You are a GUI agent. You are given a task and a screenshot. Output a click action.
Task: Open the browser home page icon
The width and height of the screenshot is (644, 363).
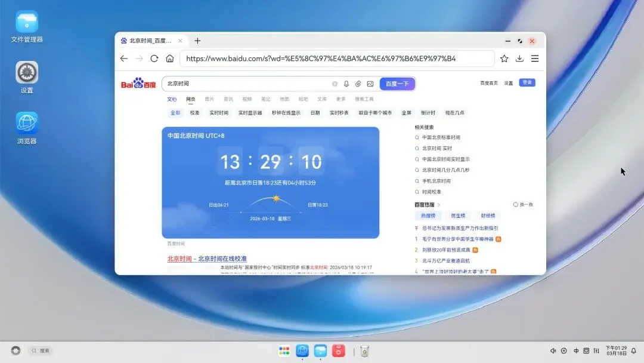coord(169,59)
